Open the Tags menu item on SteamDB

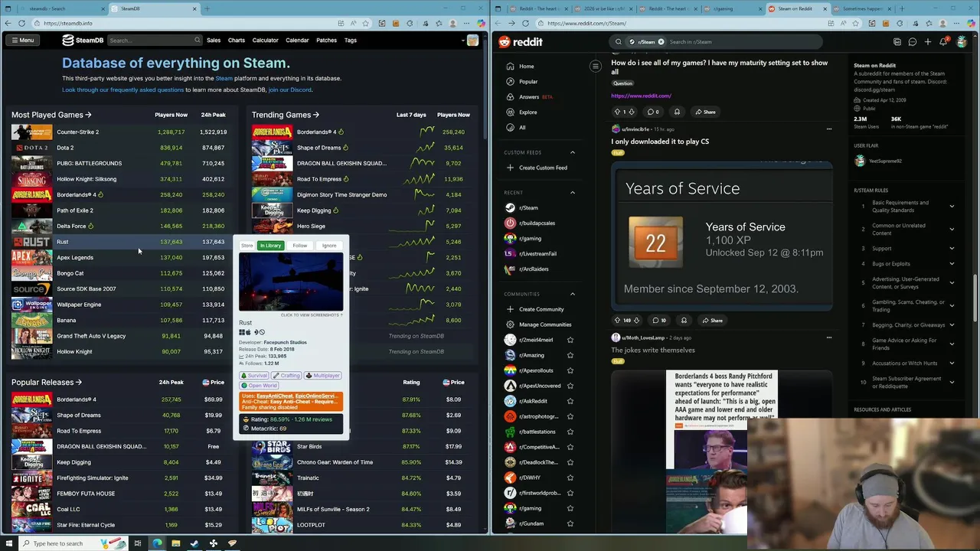pos(350,40)
